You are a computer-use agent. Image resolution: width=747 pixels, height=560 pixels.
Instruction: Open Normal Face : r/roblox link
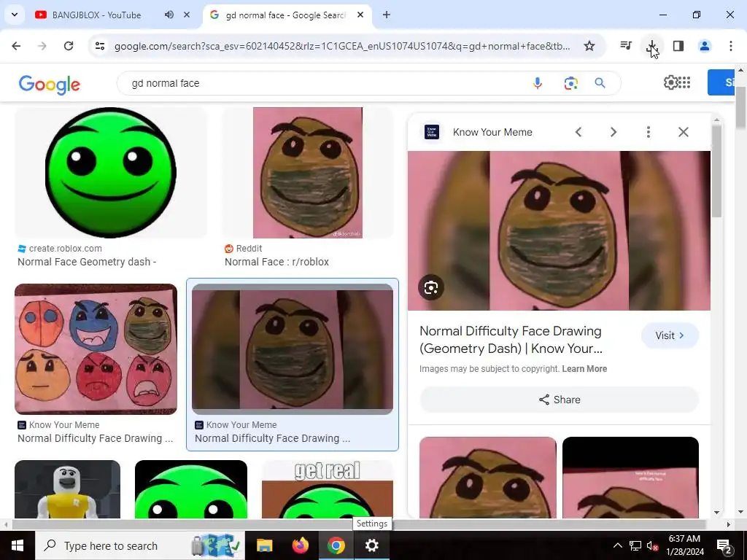[276, 262]
